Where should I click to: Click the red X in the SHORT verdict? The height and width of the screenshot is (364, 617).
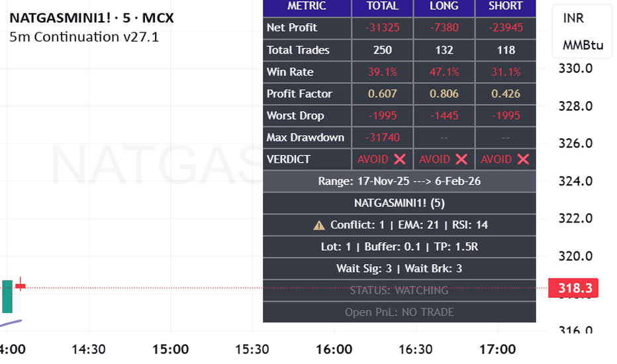[523, 159]
